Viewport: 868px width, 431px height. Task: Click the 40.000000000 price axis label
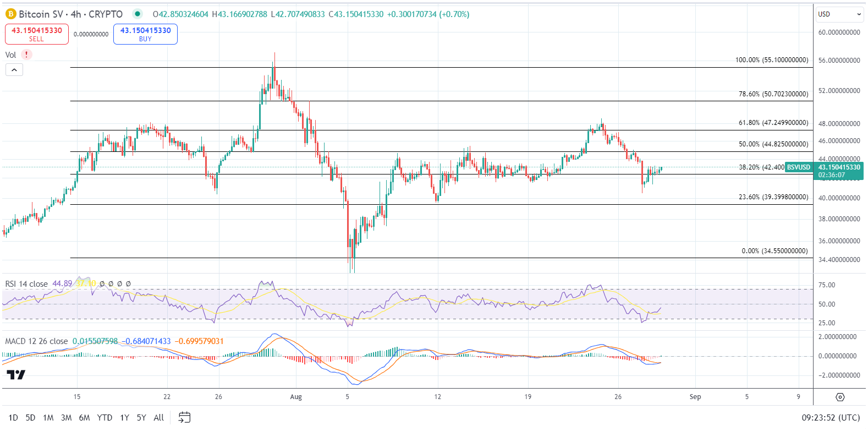coord(839,198)
